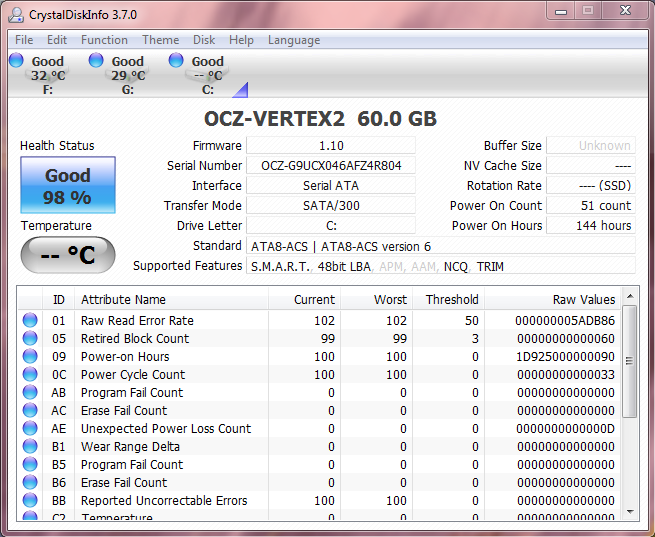655x537 pixels.
Task: Click status orb for Retired Block Count
Action: point(30,339)
